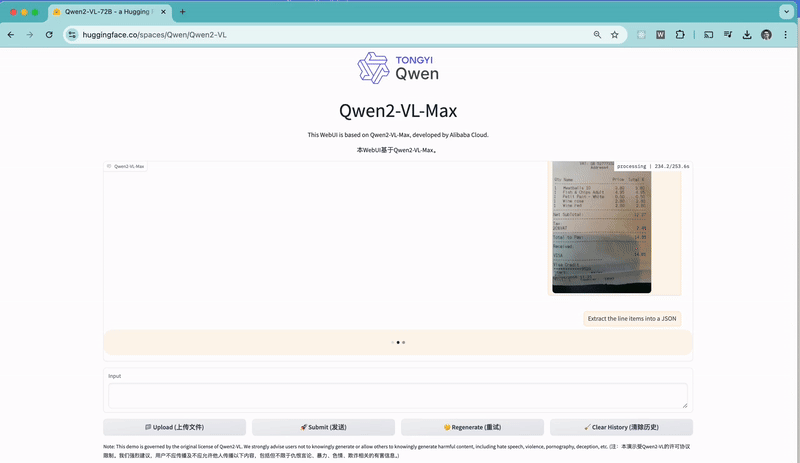
Task: Click the Tongyi Qwen logo
Action: click(398, 68)
